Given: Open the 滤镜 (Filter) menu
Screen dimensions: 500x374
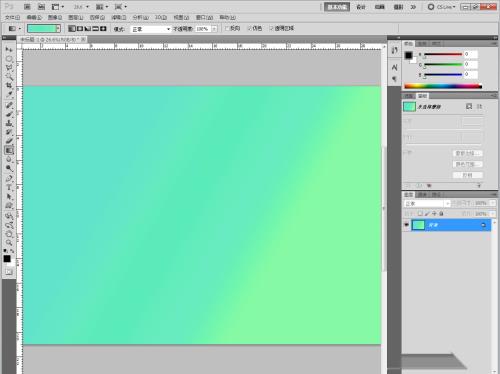Looking at the screenshot, I should (x=119, y=17).
